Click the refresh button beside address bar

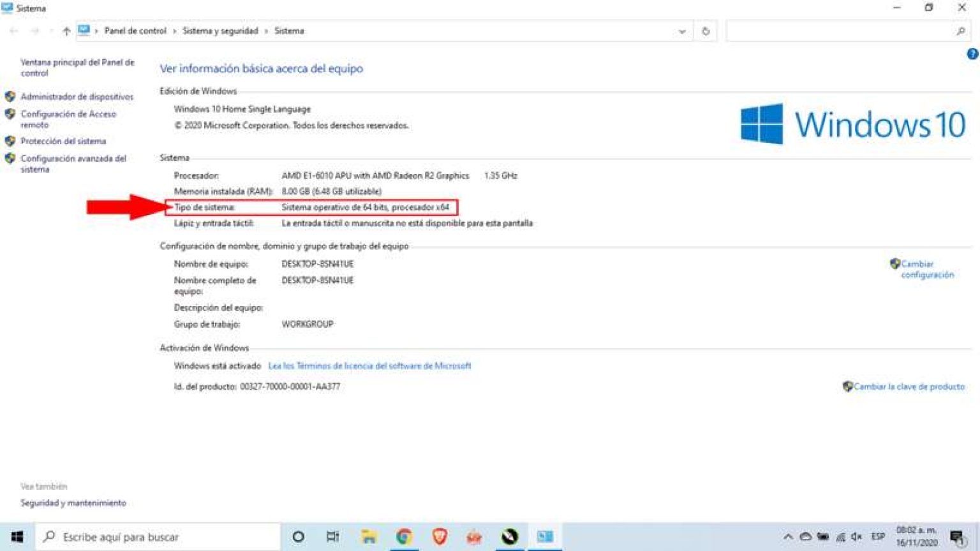(x=706, y=31)
